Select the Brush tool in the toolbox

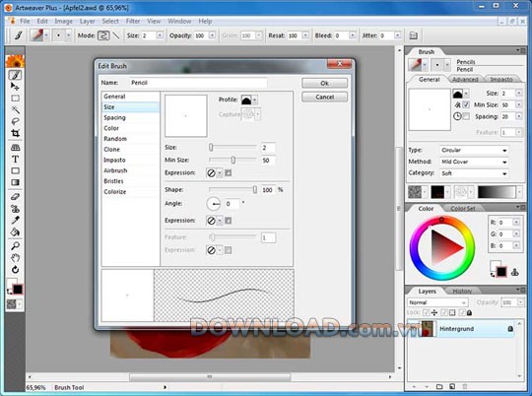15,75
